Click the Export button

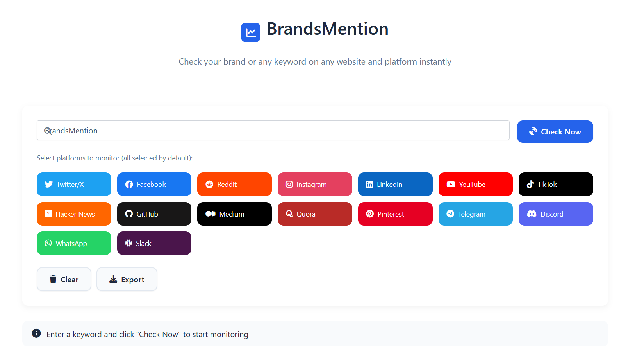127,279
